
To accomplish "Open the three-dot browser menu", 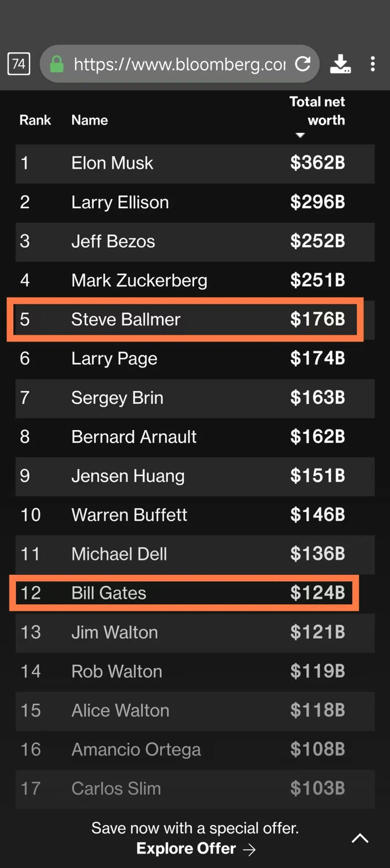I will point(373,64).
